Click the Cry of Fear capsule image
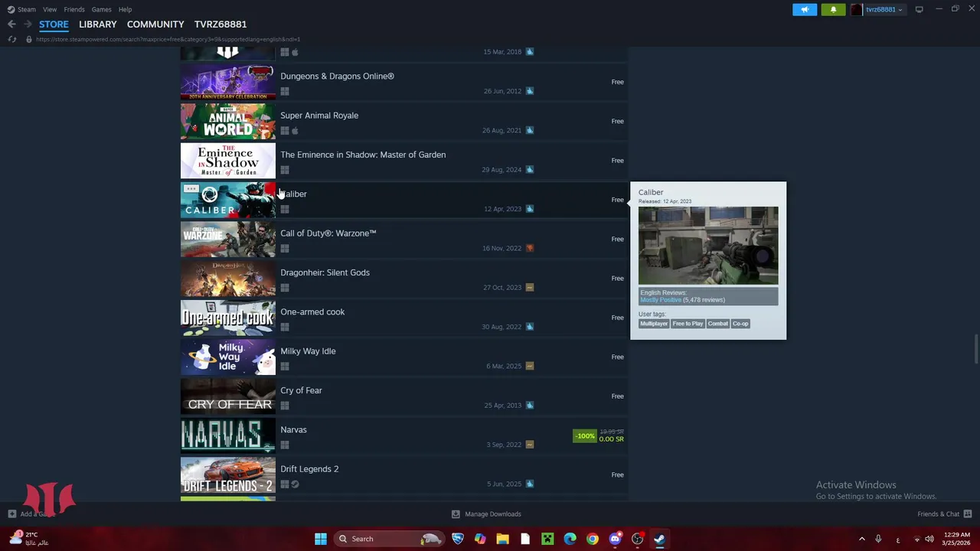 [228, 396]
